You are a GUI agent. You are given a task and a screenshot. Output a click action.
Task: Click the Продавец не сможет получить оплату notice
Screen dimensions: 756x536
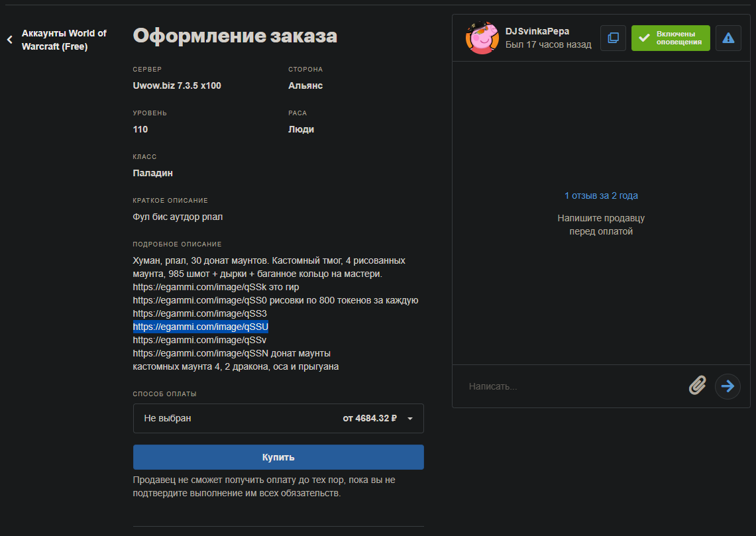click(264, 487)
